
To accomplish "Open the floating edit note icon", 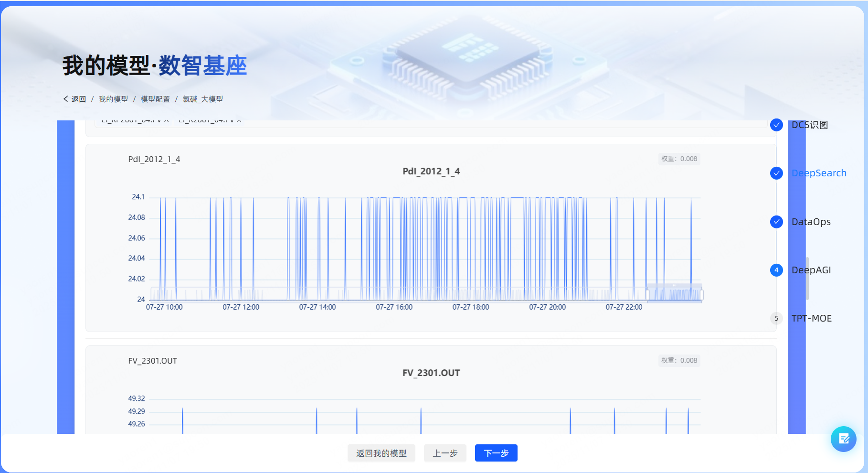I will [x=843, y=439].
